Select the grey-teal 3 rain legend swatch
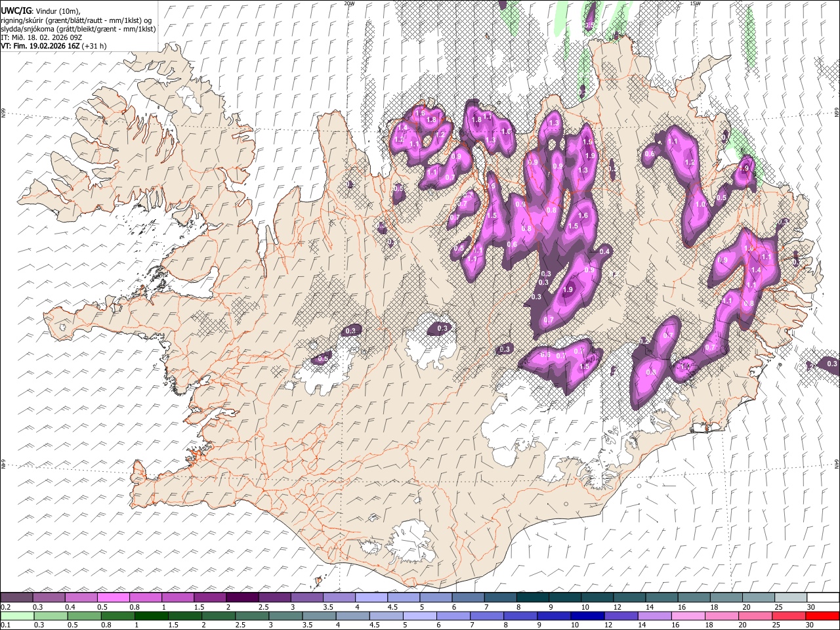840x630 pixels. point(286,616)
